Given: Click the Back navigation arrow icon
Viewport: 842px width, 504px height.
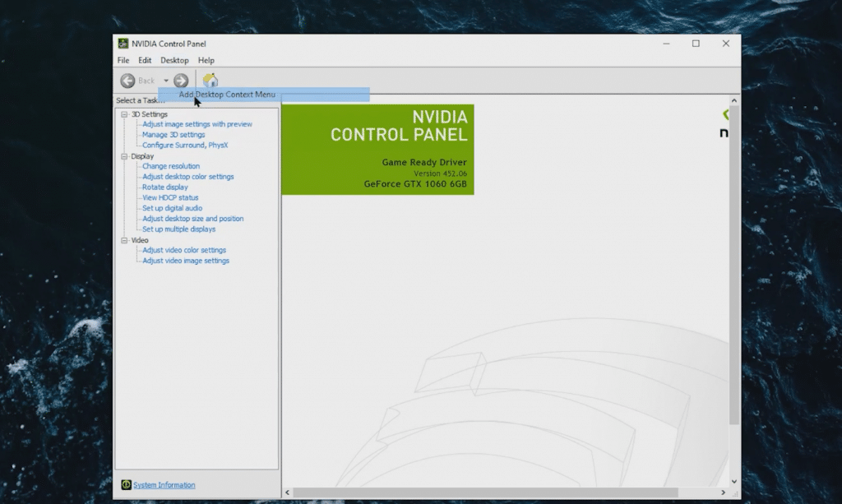Looking at the screenshot, I should [128, 80].
